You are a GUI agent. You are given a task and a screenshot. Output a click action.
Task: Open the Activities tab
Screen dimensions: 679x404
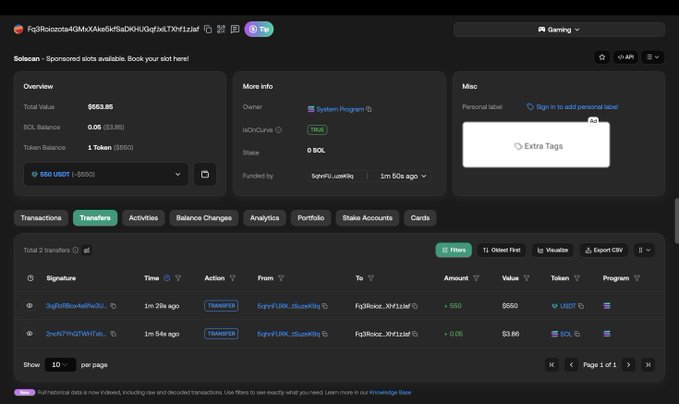click(x=143, y=218)
